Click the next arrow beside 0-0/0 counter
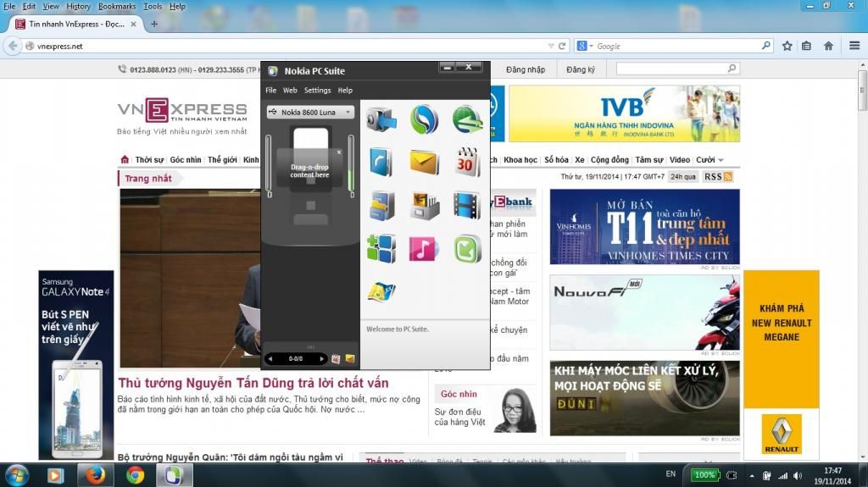This screenshot has height=487, width=868. 322,358
